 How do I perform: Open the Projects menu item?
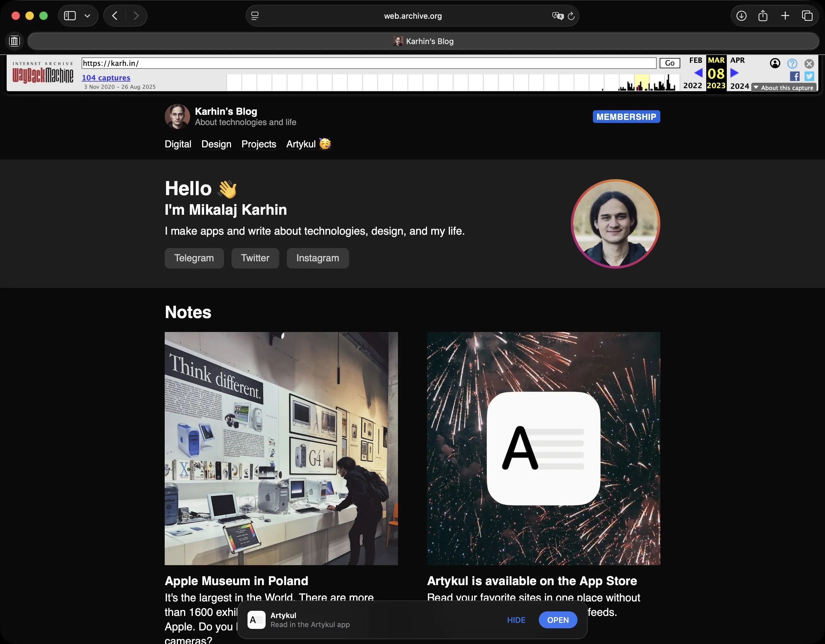pos(259,144)
